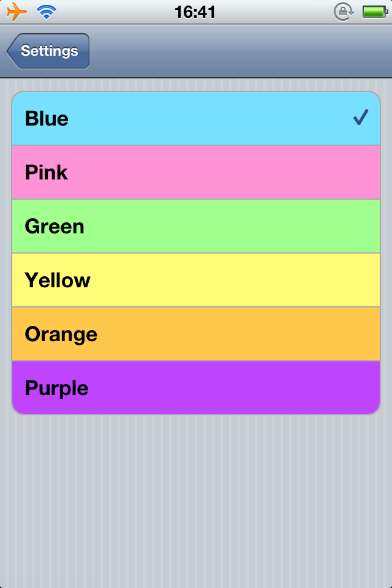
Task: Tap the Blue label text
Action: (47, 119)
